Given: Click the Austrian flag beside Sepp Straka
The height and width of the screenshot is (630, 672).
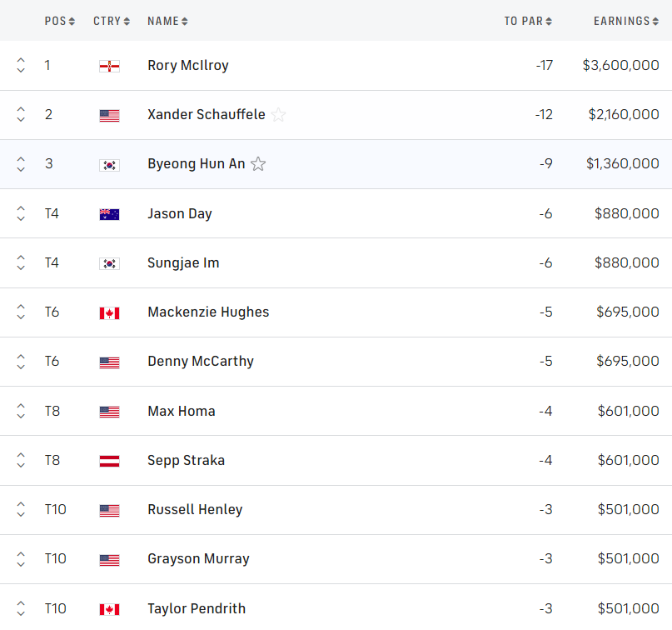Looking at the screenshot, I should 109,461.
